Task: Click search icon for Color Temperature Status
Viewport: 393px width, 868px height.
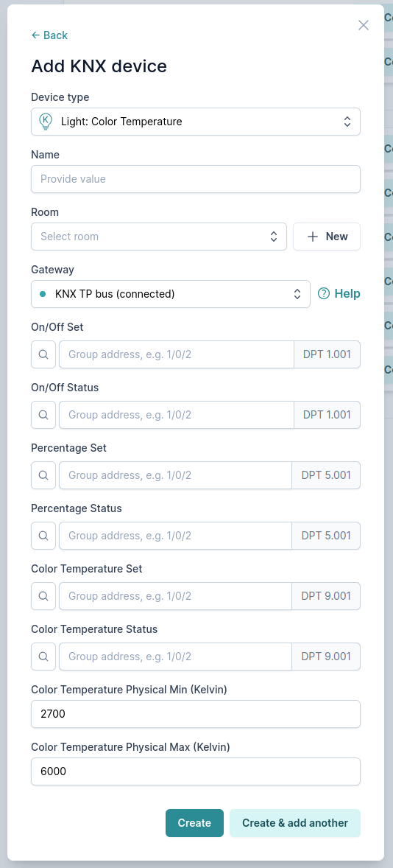Action: pos(43,656)
